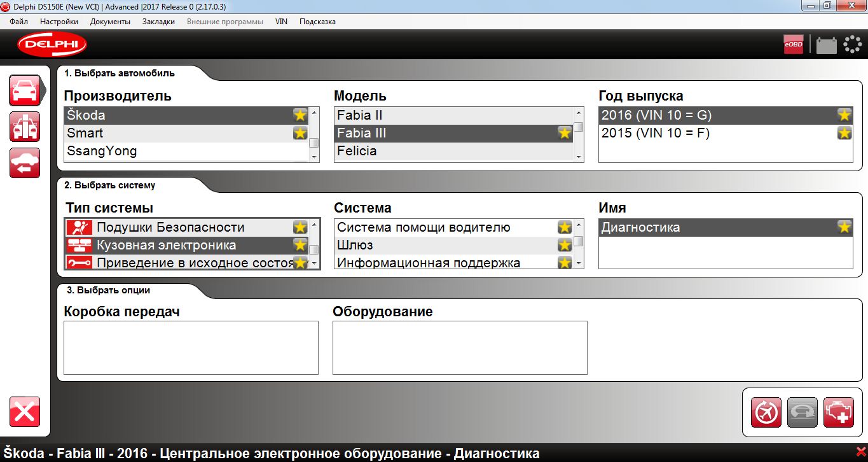
Task: Select Кузовная электроника system type
Action: (x=187, y=245)
